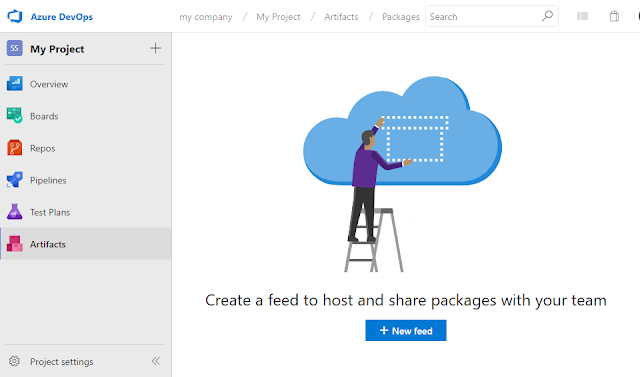Screen dimensions: 640x377
Task: Collapse the sidebar with double chevron
Action: pyautogui.click(x=156, y=361)
